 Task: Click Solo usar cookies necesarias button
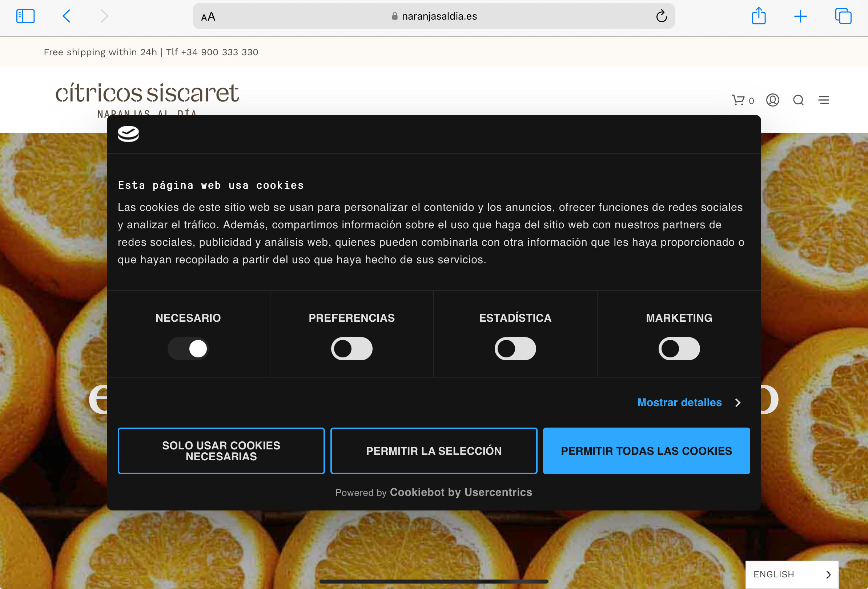coord(221,450)
